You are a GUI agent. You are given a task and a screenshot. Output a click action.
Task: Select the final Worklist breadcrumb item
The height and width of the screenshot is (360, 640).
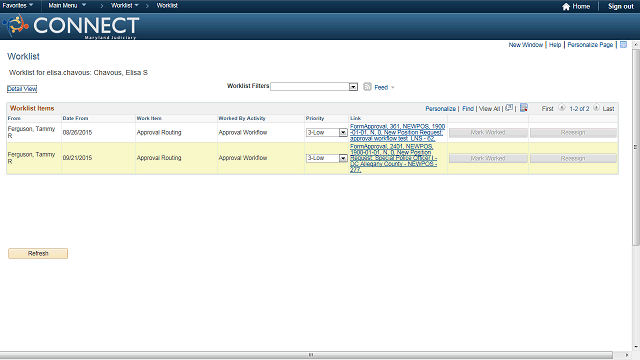(167, 6)
